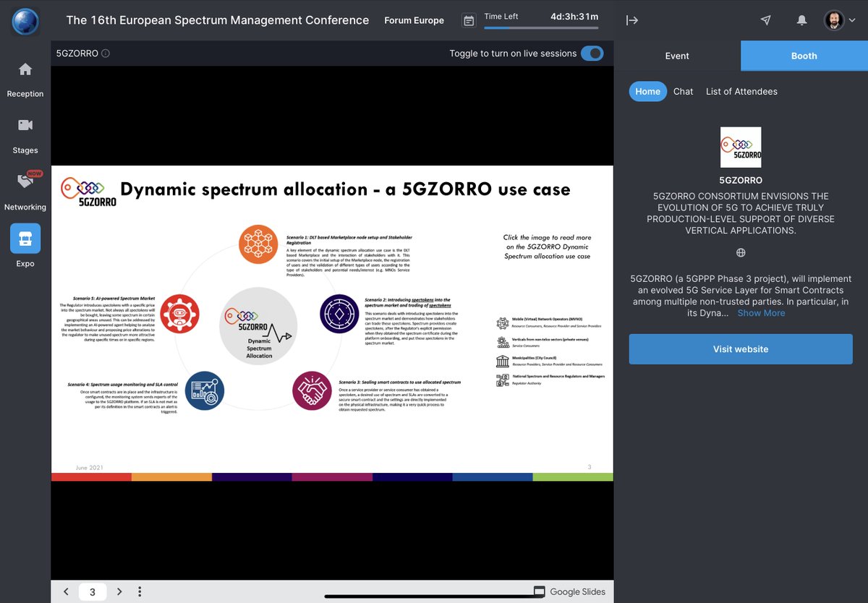Open notifications via the bell icon
Image resolution: width=868 pixels, height=603 pixels.
click(801, 20)
